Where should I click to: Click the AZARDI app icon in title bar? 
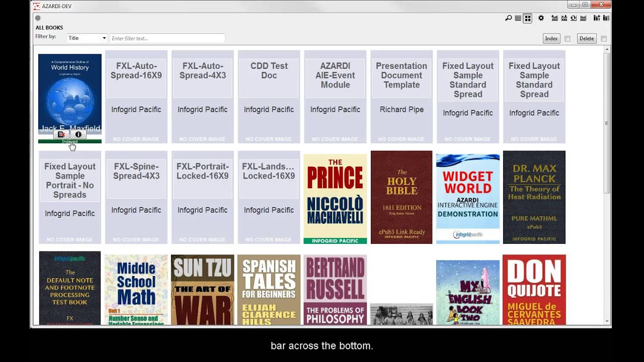coord(36,6)
